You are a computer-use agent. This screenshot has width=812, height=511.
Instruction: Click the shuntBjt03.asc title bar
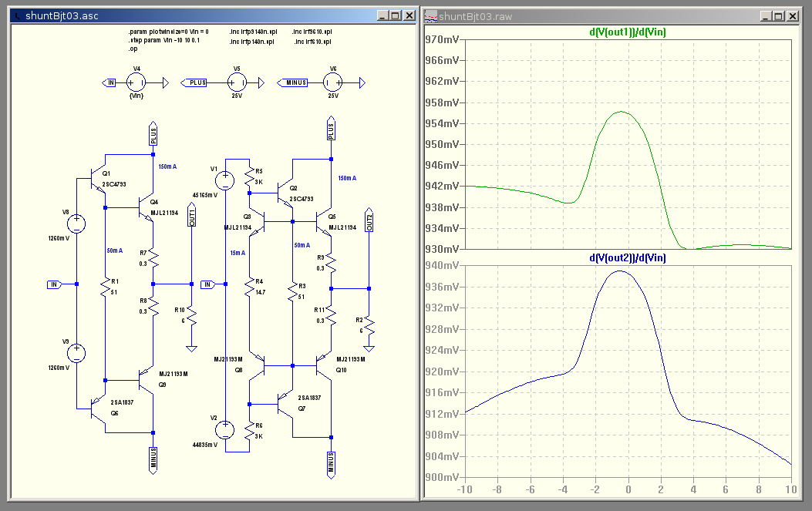(213, 15)
